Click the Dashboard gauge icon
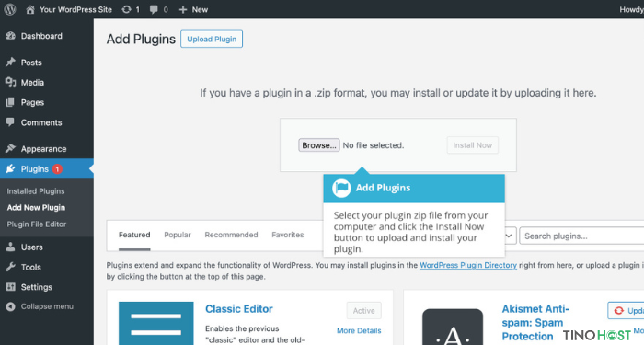 pos(11,36)
